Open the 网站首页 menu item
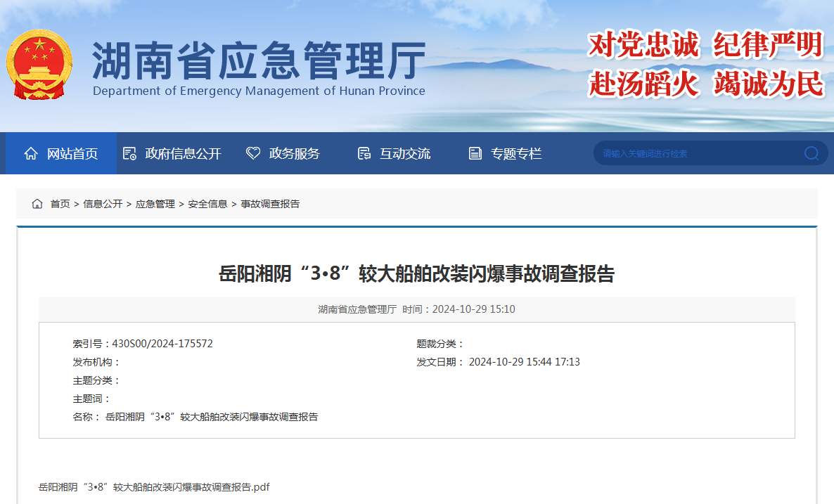834x504 pixels. click(72, 153)
